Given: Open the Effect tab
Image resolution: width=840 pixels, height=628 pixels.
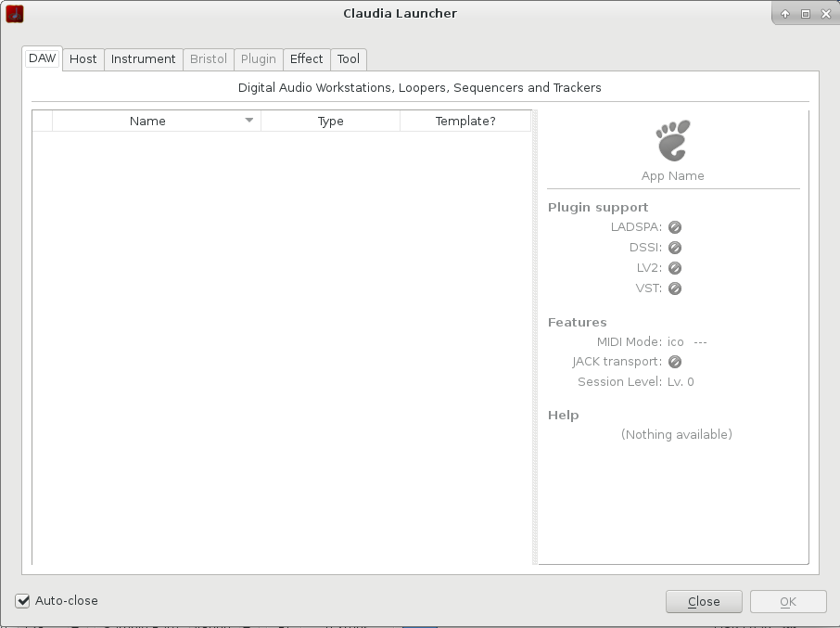Looking at the screenshot, I should tap(307, 59).
